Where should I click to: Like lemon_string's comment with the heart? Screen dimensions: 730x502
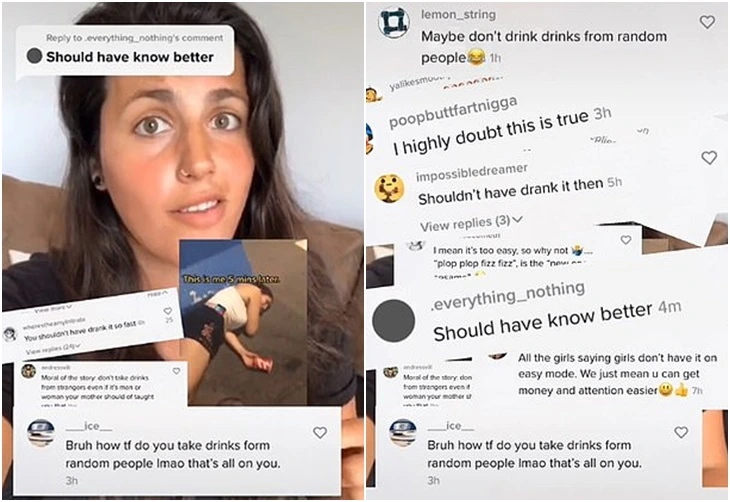(x=707, y=22)
